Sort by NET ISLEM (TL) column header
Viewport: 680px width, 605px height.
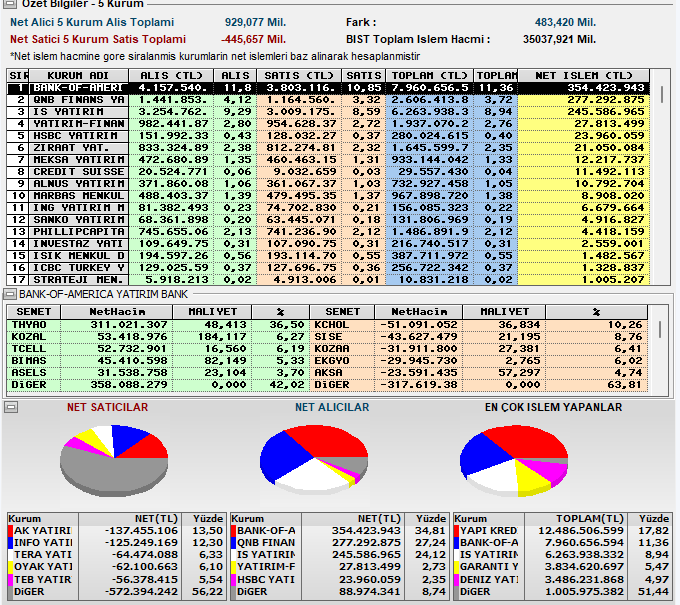(584, 75)
